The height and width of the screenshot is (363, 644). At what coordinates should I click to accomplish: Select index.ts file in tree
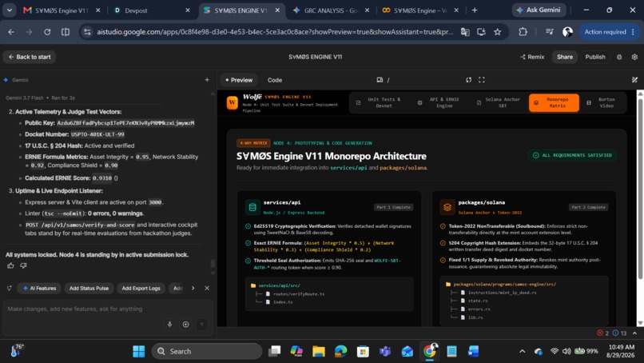pyautogui.click(x=280, y=302)
